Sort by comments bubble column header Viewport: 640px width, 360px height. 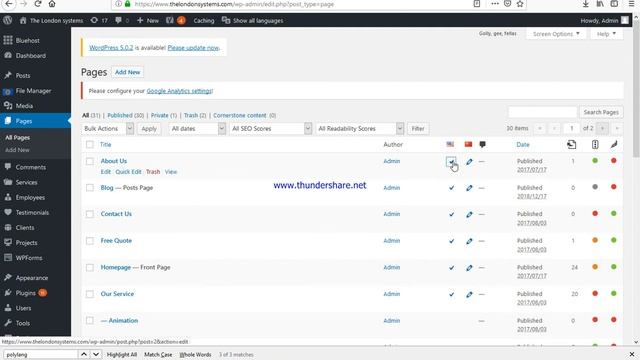(x=482, y=144)
